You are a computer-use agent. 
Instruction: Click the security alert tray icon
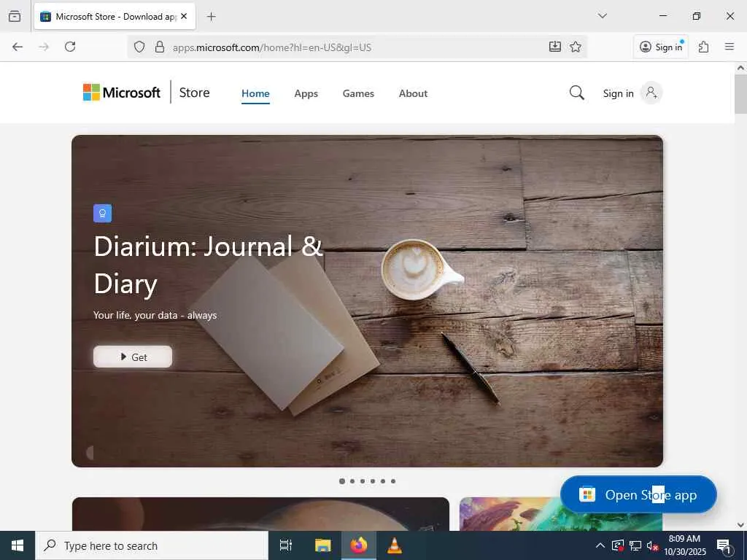tap(617, 545)
